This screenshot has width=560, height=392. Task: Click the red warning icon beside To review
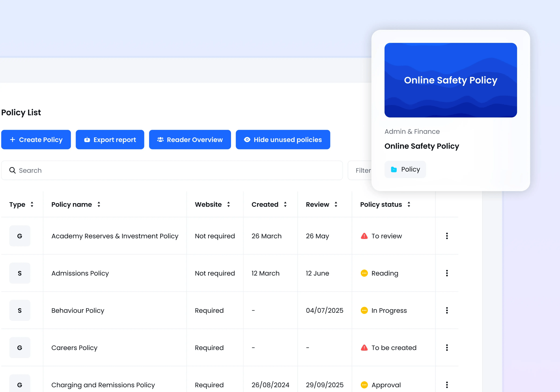(x=364, y=236)
